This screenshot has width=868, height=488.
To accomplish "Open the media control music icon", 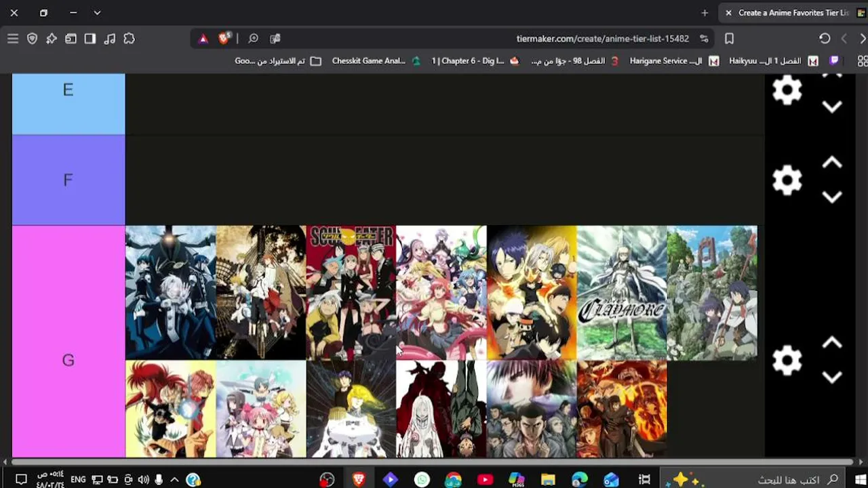I will (109, 39).
